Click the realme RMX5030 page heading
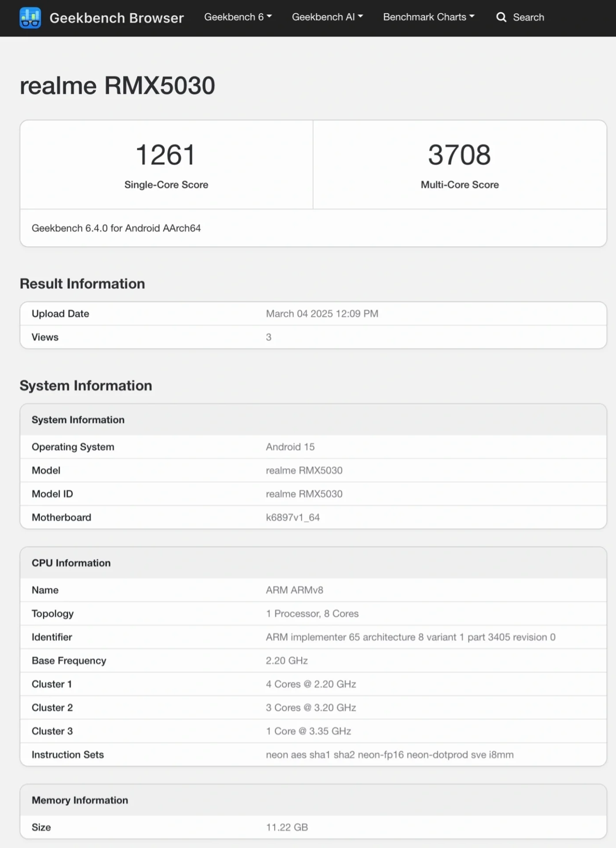Viewport: 616px width, 848px height. tap(117, 85)
